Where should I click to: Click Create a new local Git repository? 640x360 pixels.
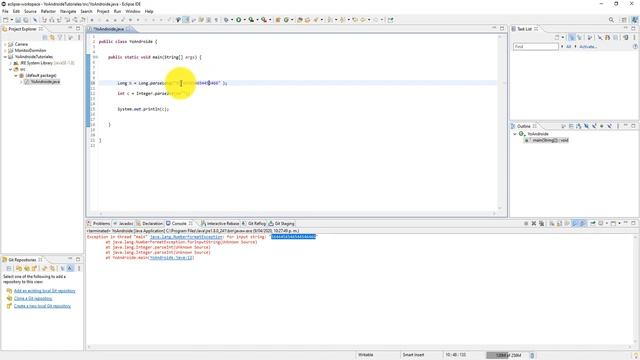(42, 306)
